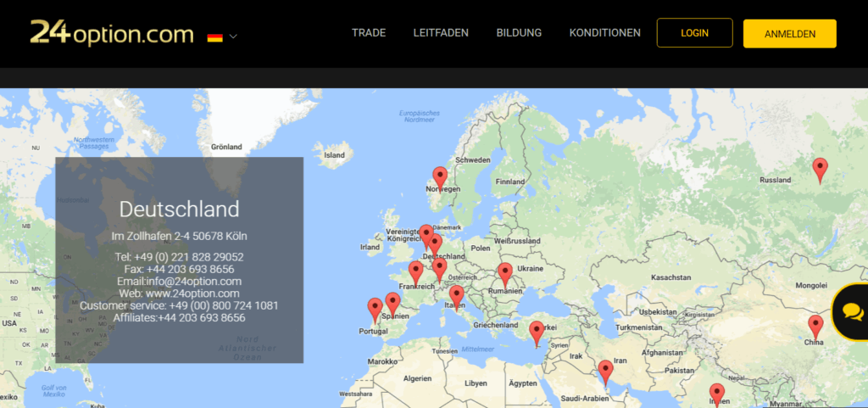Go to the BILDUNG section

[519, 33]
